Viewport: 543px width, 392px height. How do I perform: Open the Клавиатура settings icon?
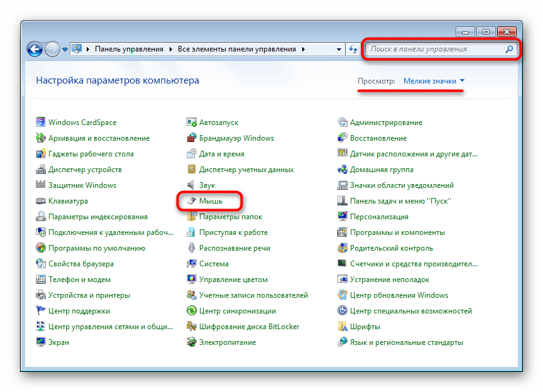67,200
